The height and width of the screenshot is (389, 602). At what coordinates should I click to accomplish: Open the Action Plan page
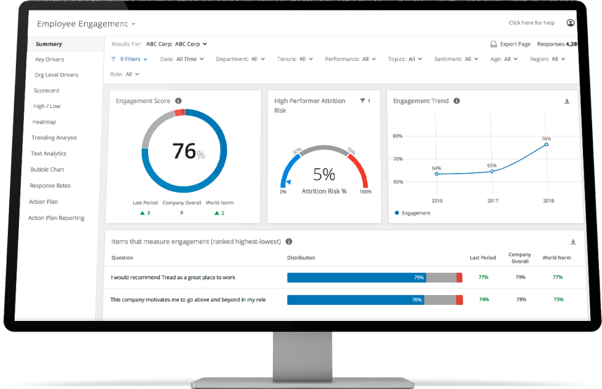click(43, 202)
